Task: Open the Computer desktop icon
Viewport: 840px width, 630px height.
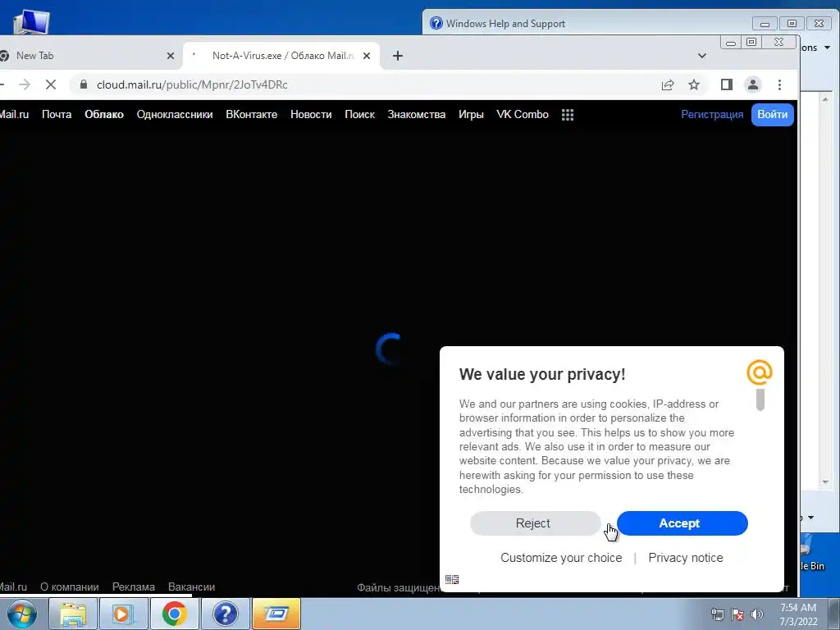Action: click(x=31, y=21)
